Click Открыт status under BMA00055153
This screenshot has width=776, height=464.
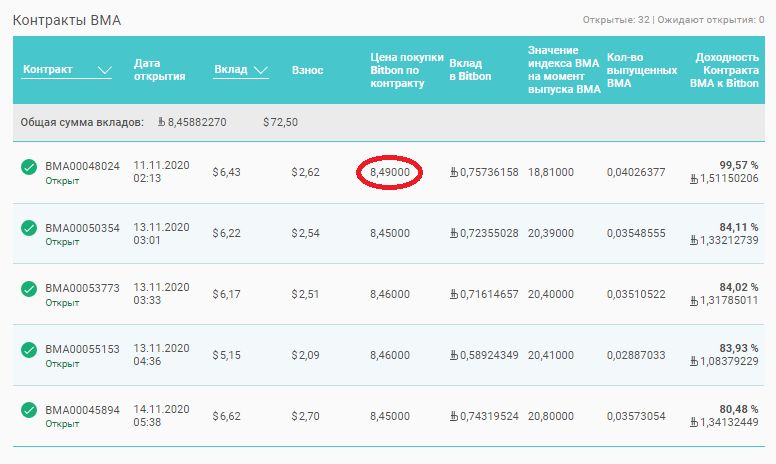[62, 364]
